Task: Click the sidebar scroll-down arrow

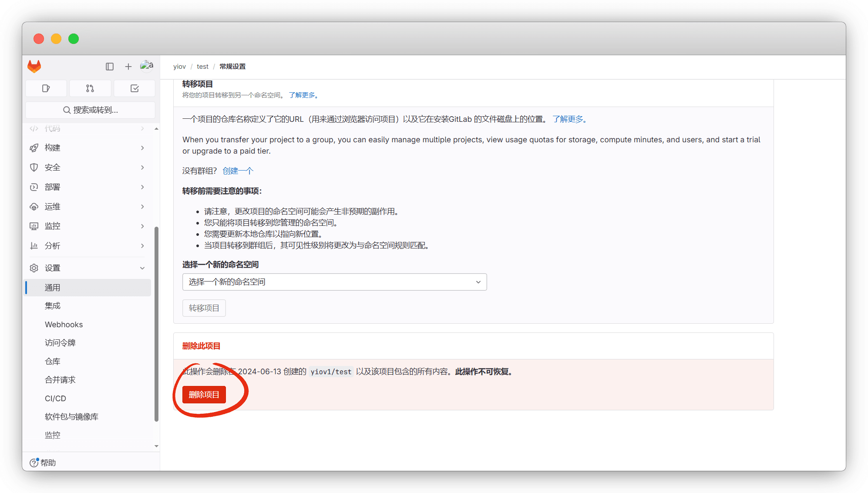Action: tap(156, 446)
